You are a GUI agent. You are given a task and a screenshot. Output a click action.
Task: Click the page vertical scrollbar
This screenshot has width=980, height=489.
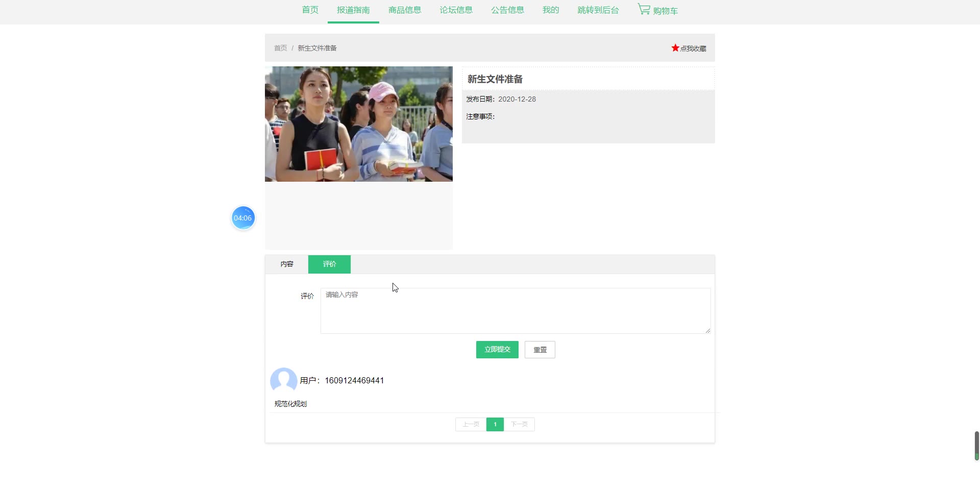(976, 446)
